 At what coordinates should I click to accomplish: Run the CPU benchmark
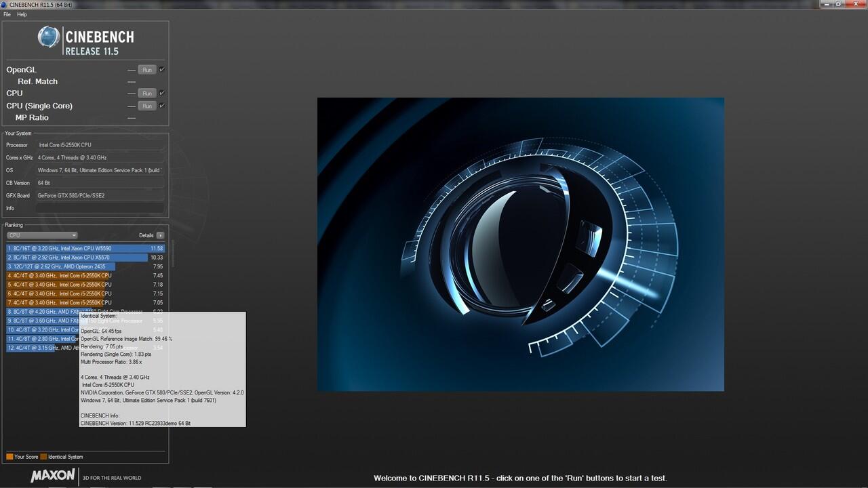(147, 93)
